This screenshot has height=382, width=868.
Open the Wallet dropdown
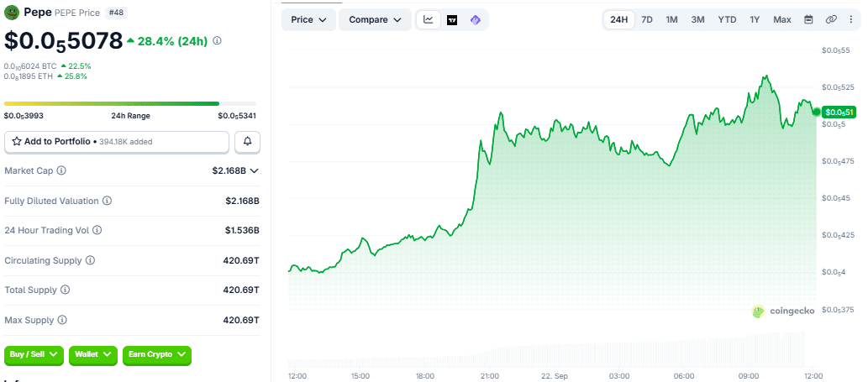93,354
